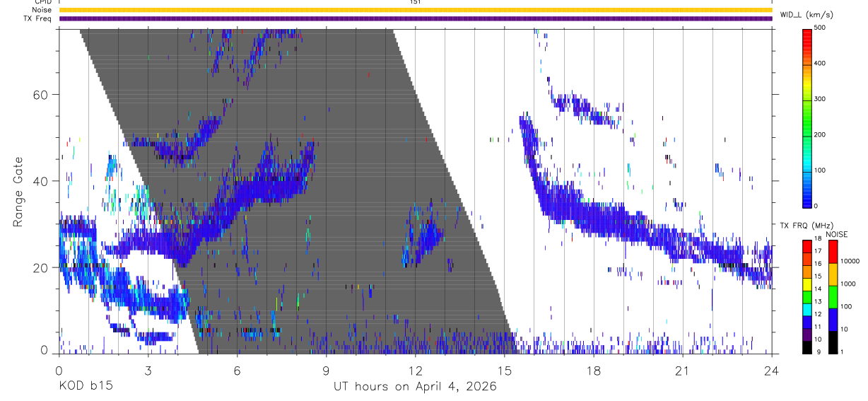Image resolution: width=868 pixels, height=401 pixels.
Task: Select the green 100-1000 NOISE scale segment
Action: 833,297
